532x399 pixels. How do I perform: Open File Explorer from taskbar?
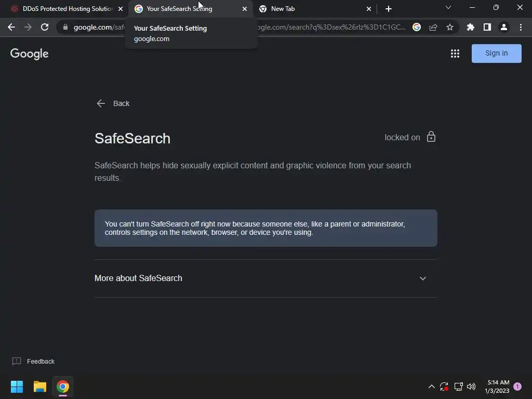click(39, 387)
